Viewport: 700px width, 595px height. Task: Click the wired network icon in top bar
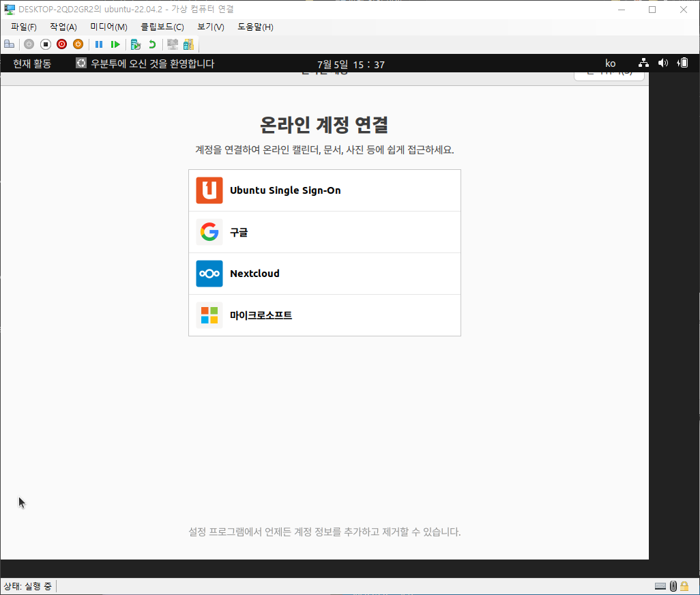click(643, 63)
